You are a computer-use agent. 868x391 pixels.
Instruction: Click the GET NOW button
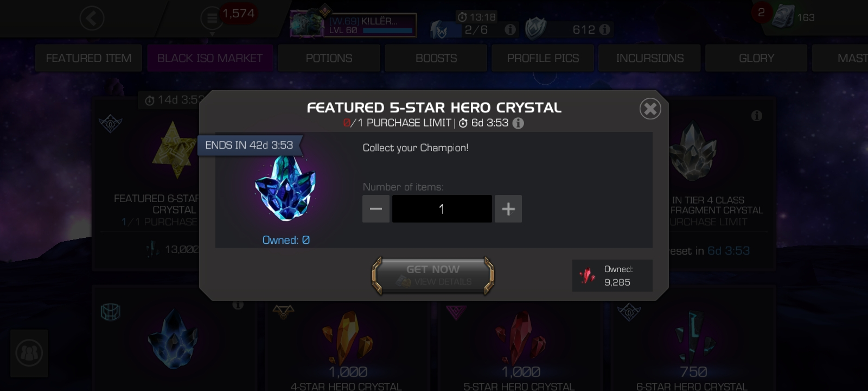[433, 275]
